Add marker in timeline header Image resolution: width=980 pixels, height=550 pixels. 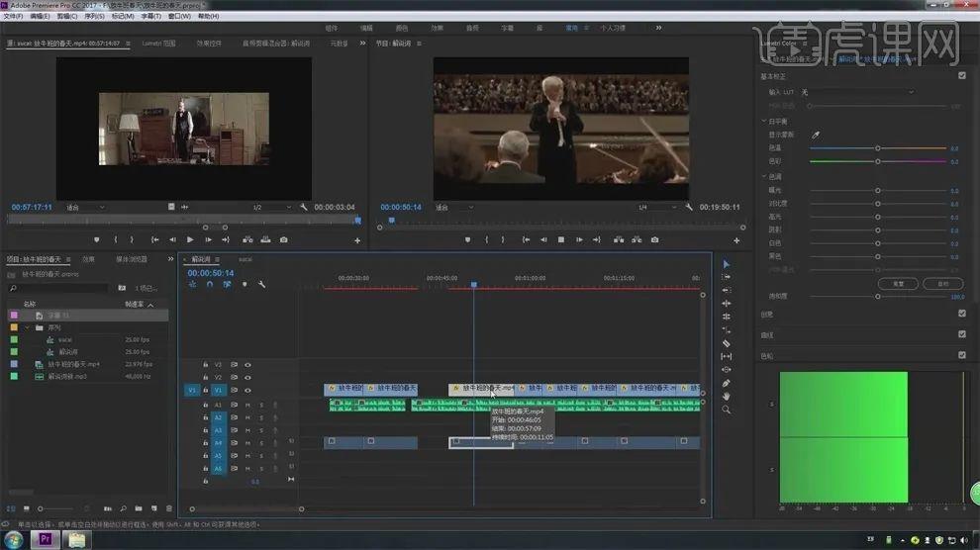(245, 285)
